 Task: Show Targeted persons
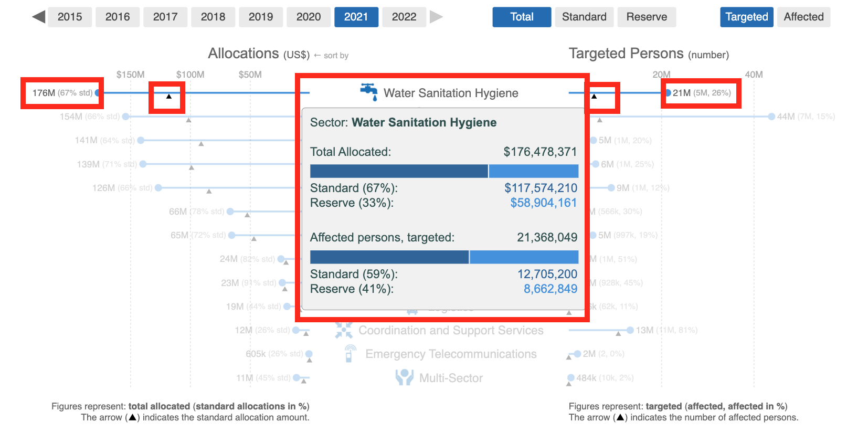[x=747, y=17]
